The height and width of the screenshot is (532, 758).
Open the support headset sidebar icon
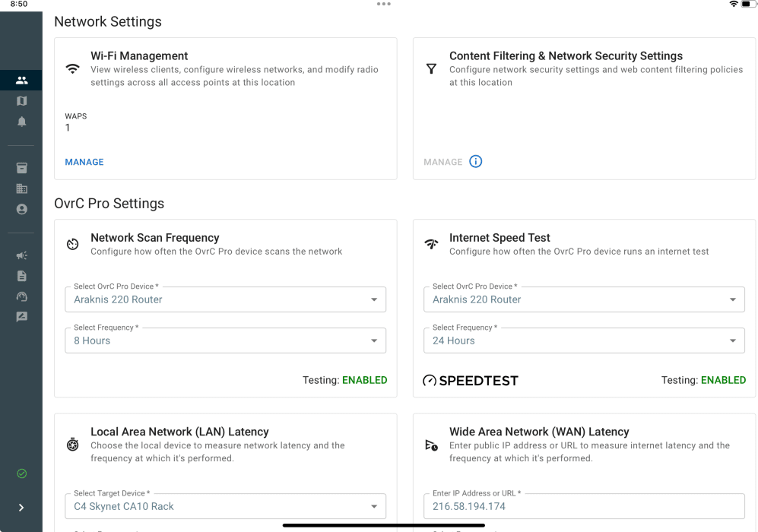click(21, 296)
